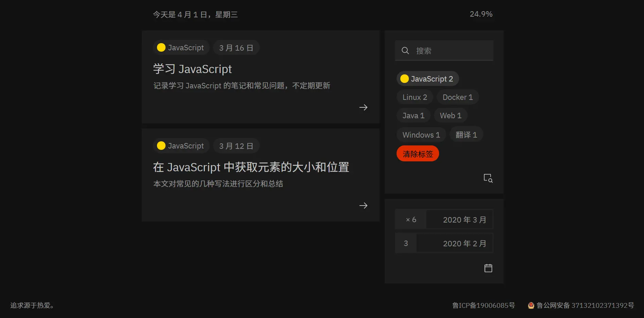Click the 清除标签 clear tags button
The image size is (644, 318).
click(417, 154)
